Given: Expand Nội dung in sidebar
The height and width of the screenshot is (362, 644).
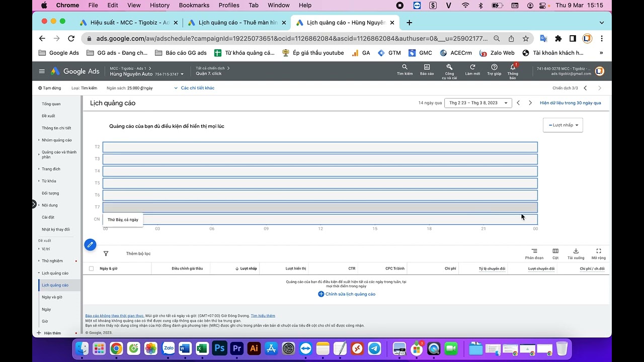Looking at the screenshot, I should 39,205.
